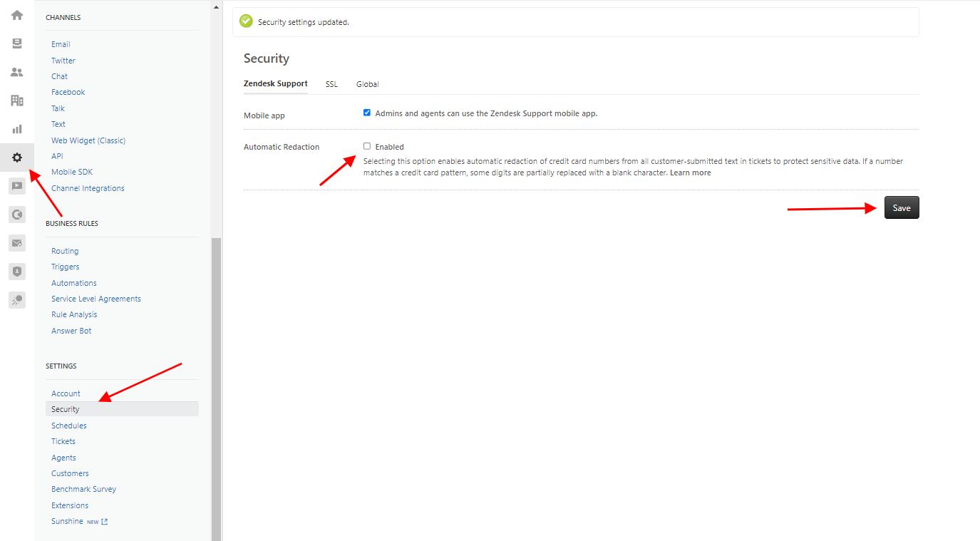Screen dimensions: 980x541
Task: Open the Triggers page
Action: [x=66, y=267]
